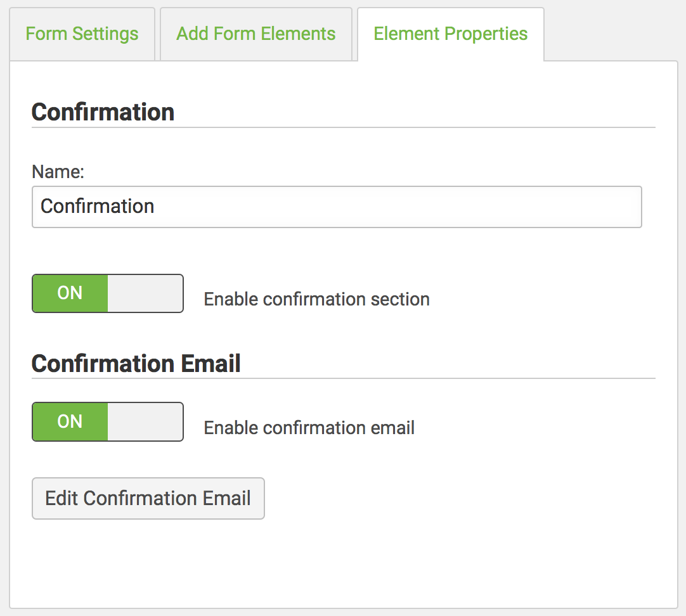Image resolution: width=686 pixels, height=616 pixels.
Task: Select the 'Confirmation Email' section heading
Action: [136, 363]
